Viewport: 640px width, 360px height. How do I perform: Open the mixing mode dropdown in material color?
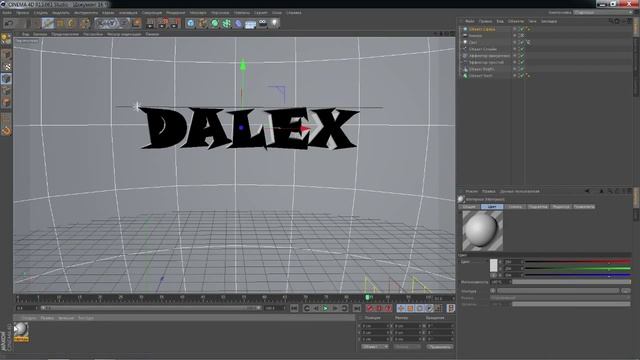(560, 298)
